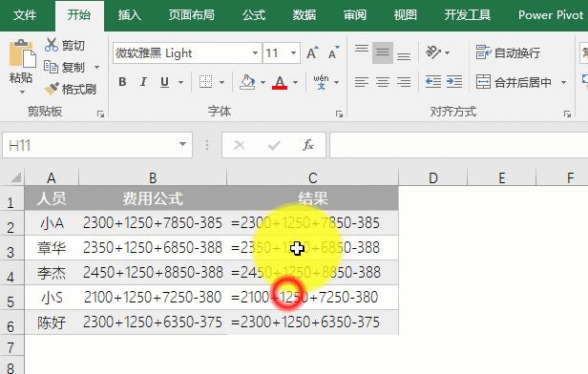Toggle Wrap Text (自动换行)

pyautogui.click(x=508, y=52)
